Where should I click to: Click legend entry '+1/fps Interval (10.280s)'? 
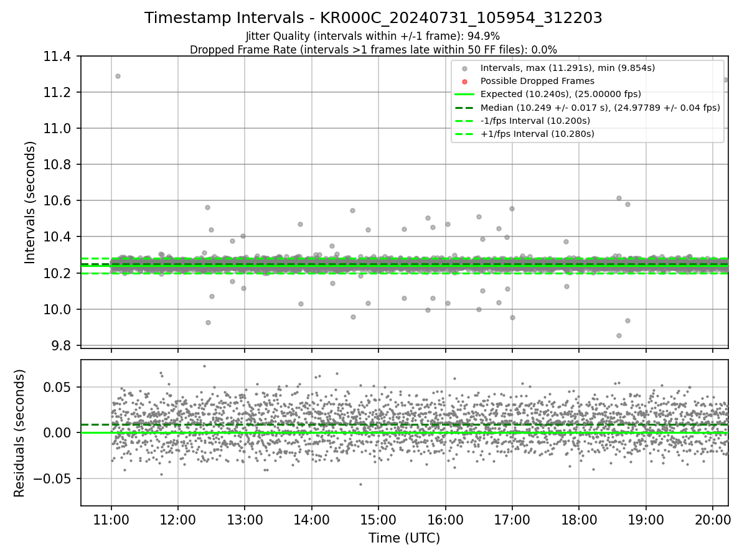pyautogui.click(x=537, y=134)
